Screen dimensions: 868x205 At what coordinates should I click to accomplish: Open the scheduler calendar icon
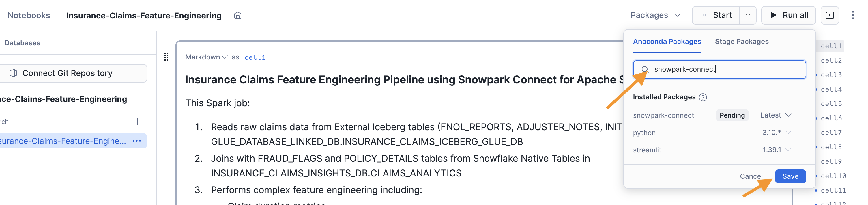point(829,15)
